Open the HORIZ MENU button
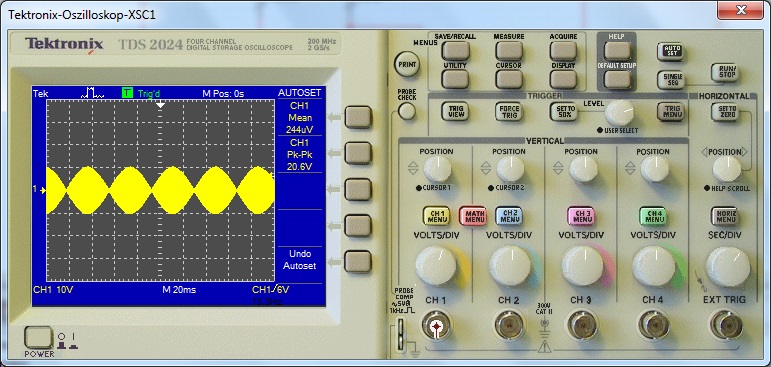This screenshot has height=367, width=771. pyautogui.click(x=724, y=216)
